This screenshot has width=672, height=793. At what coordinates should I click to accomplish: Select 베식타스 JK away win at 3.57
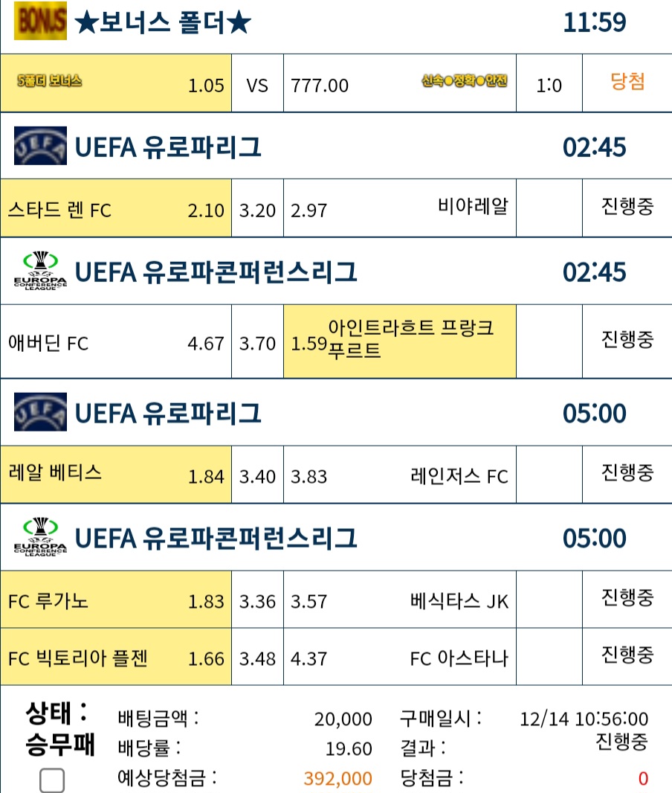click(400, 600)
